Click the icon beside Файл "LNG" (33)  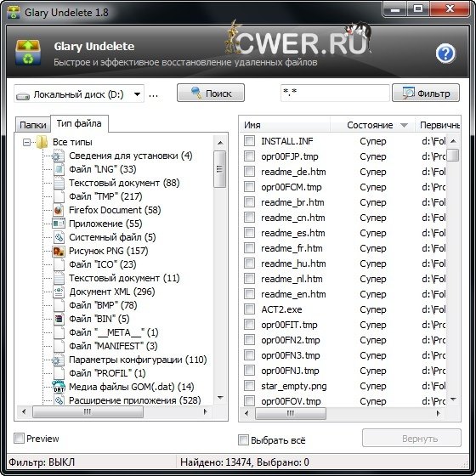[x=59, y=169]
